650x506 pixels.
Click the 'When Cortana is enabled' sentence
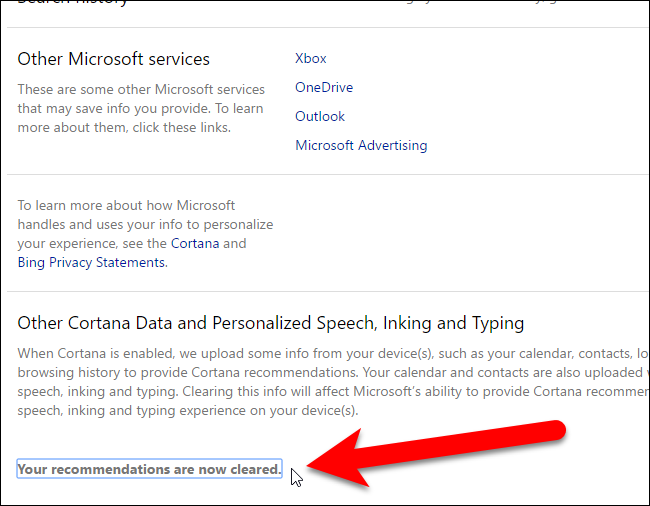click(150, 354)
